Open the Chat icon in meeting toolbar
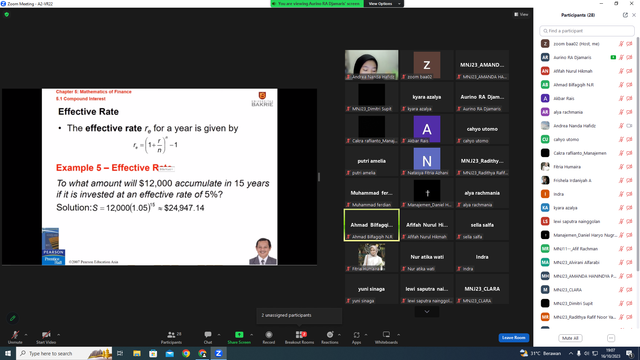Viewport: 640px width, 360px height. click(208, 335)
